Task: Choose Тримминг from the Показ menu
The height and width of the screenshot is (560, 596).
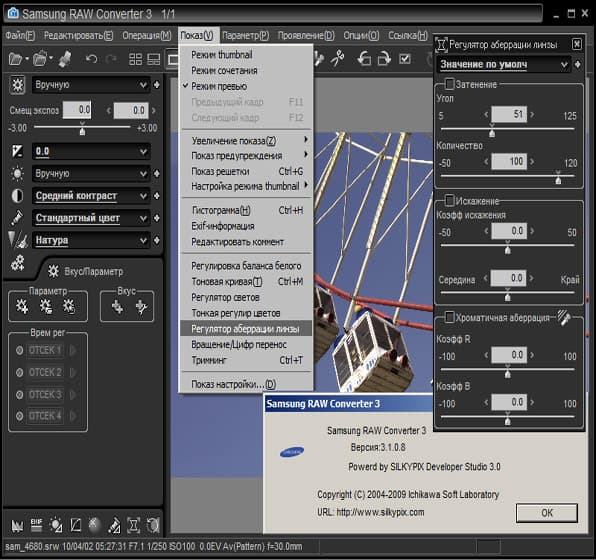Action: click(246, 360)
